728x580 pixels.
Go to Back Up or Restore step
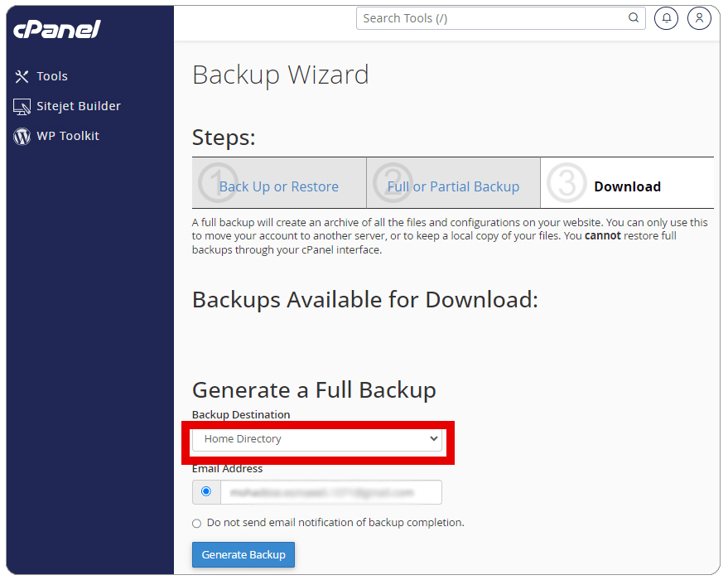coord(278,186)
